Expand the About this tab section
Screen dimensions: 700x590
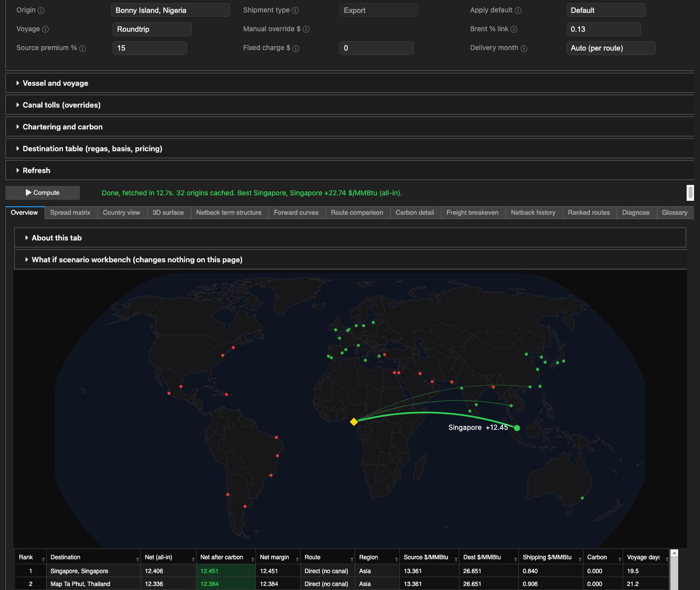(350, 238)
